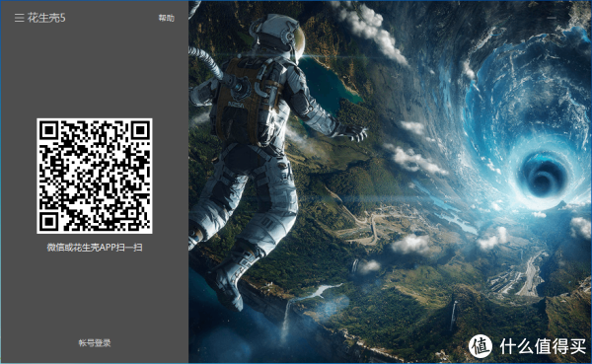Click the bottom-left finder square of the QR code
Viewport: 592px width, 364px height.
49,221
